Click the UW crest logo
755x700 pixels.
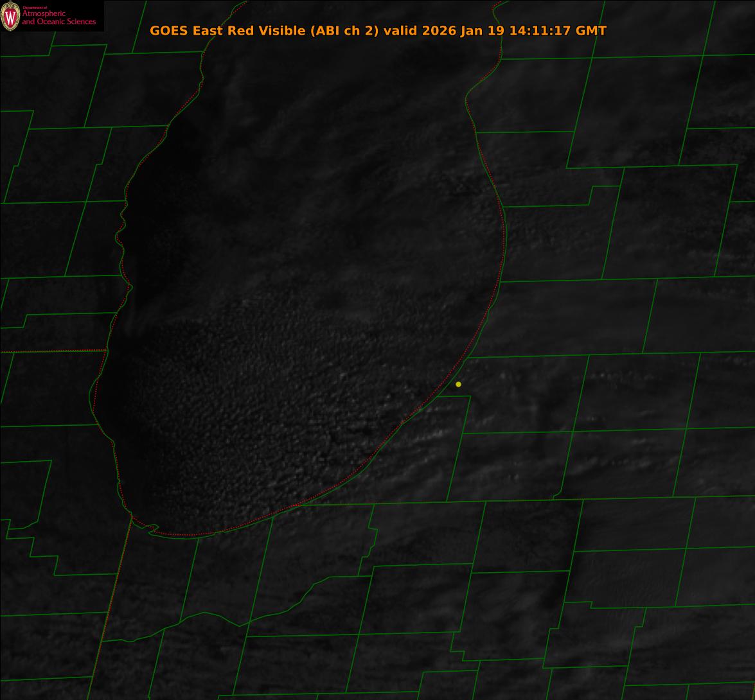pos(10,16)
